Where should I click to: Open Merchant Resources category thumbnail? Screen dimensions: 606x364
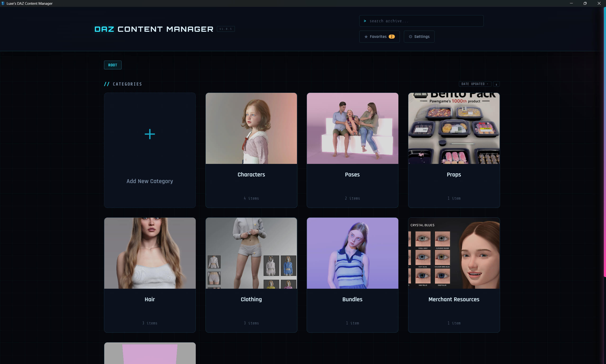tap(454, 253)
